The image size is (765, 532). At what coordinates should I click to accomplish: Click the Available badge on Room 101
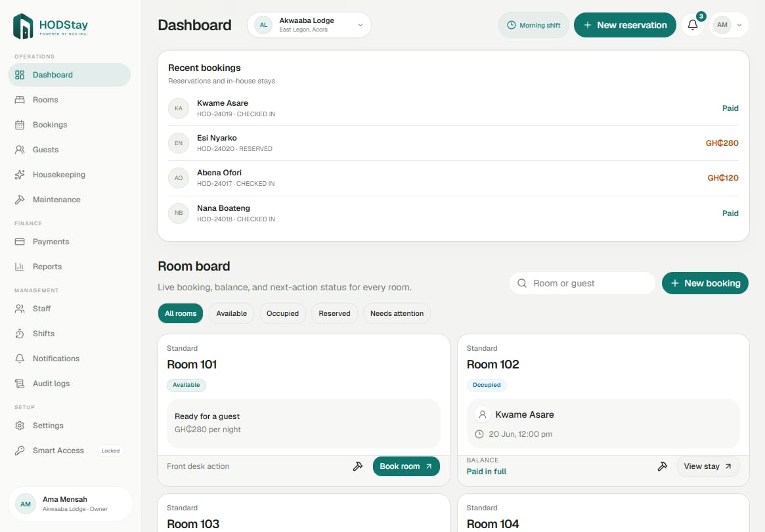point(186,385)
